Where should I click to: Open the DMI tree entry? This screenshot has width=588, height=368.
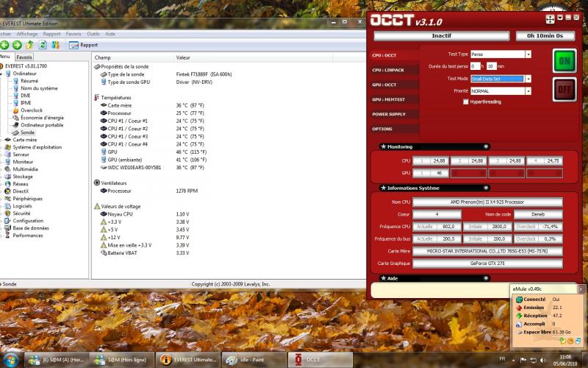26,96
